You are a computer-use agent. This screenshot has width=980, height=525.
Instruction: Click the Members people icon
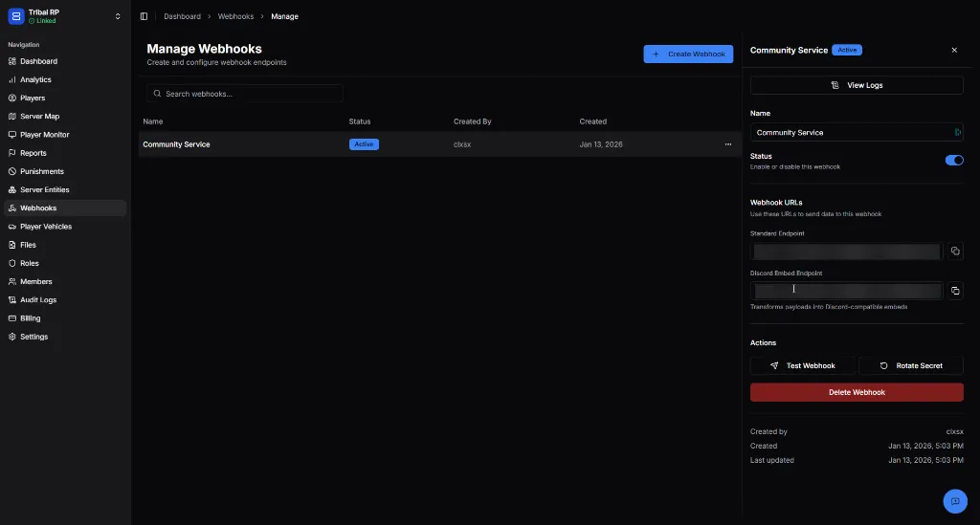(11, 281)
